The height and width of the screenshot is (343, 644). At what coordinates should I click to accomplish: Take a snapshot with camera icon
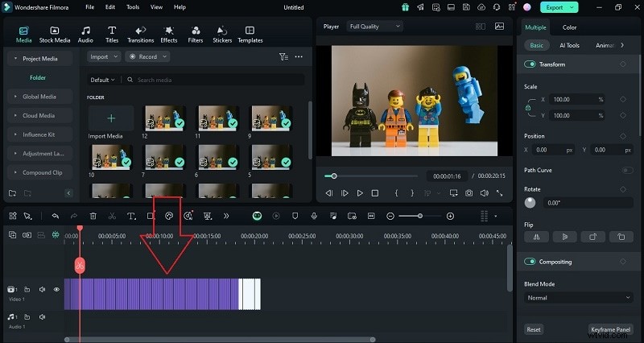point(469,193)
